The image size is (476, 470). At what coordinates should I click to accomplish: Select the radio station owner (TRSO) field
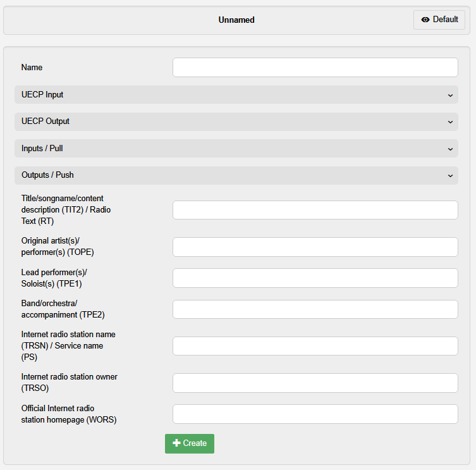coord(315,383)
